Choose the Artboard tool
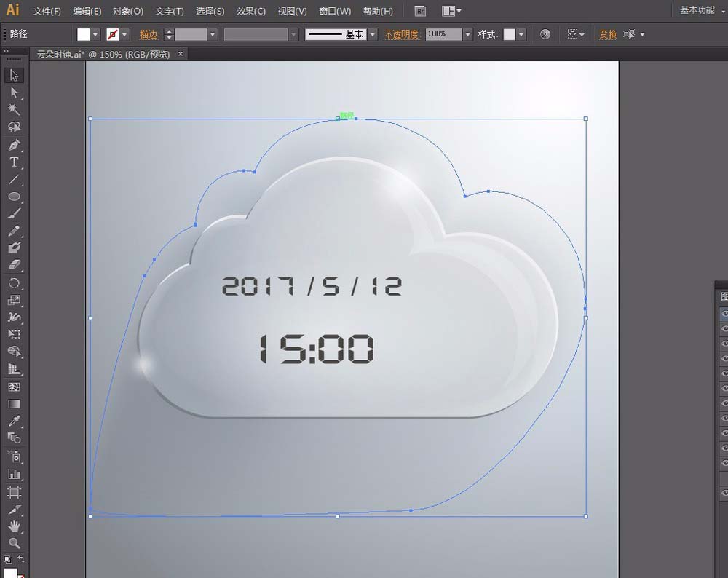728x578 pixels. (14, 491)
